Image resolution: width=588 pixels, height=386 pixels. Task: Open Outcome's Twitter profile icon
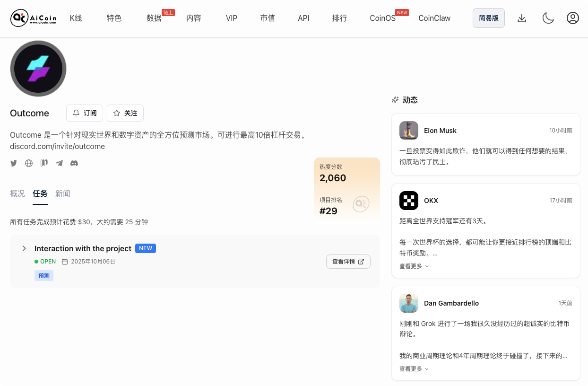[x=14, y=163]
